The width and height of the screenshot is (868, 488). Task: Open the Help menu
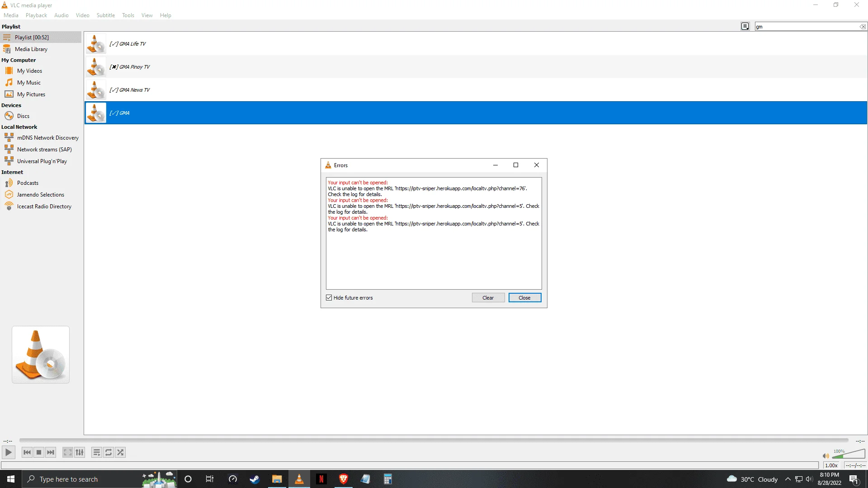(165, 15)
